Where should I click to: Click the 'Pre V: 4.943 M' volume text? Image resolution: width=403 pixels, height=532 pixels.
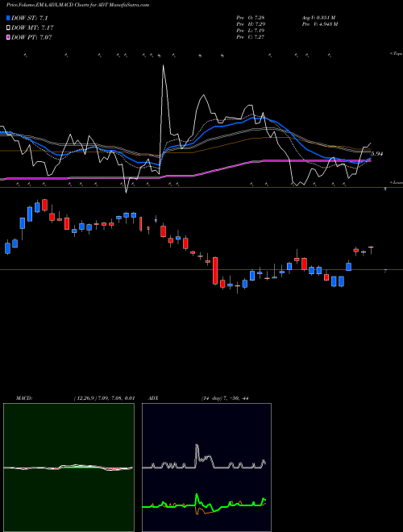(x=319, y=24)
